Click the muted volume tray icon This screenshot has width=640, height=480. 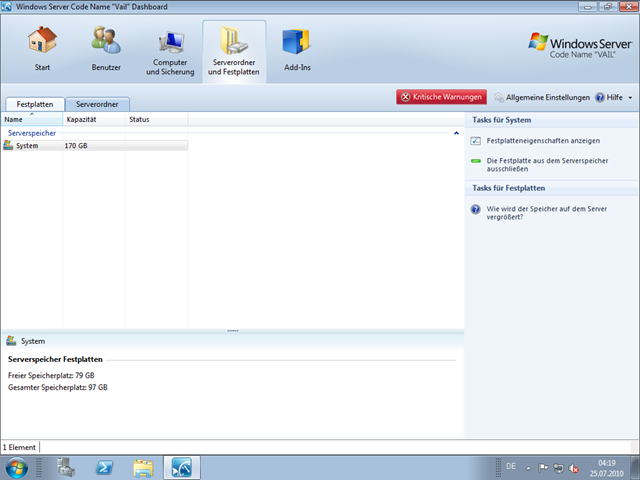[x=573, y=468]
